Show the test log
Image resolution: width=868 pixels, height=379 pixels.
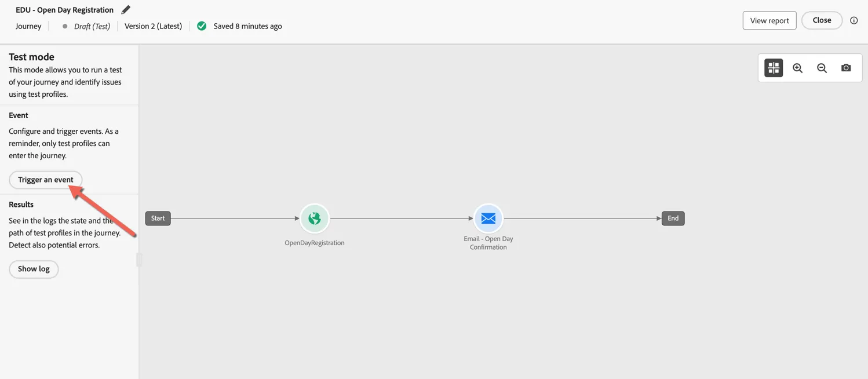pos(34,269)
